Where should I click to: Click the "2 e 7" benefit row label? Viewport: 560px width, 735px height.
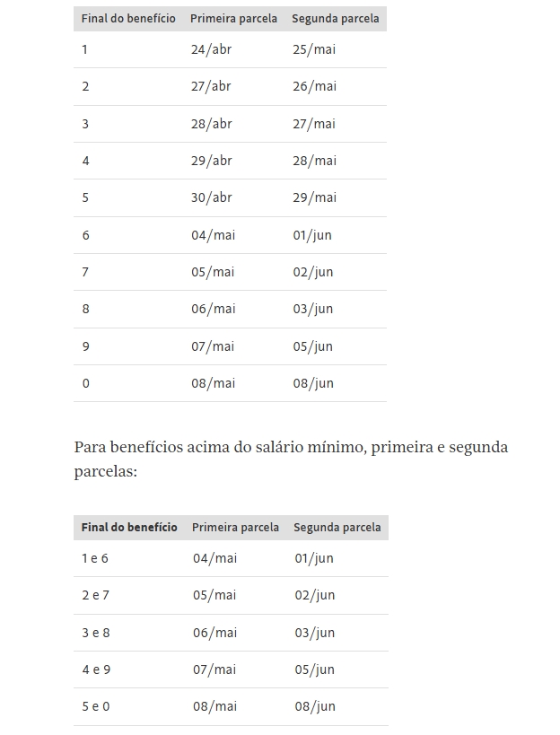click(x=95, y=595)
